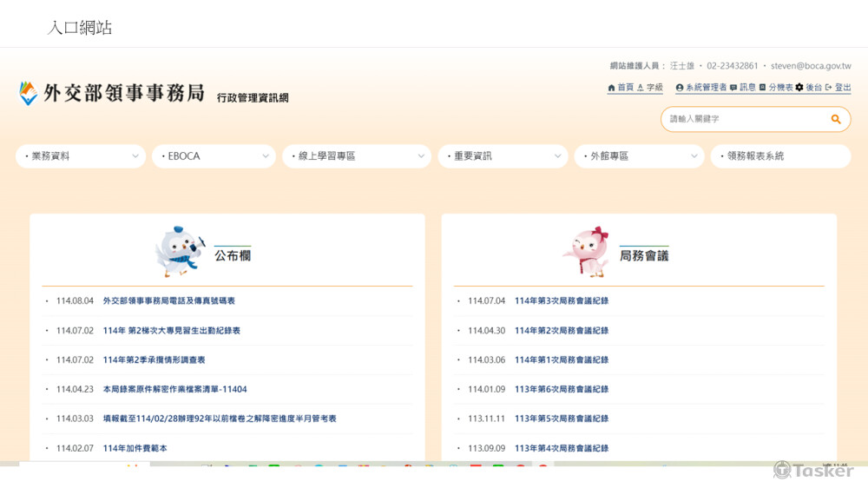
Task: Select the 領務報表系統 menu item
Action: click(x=779, y=156)
